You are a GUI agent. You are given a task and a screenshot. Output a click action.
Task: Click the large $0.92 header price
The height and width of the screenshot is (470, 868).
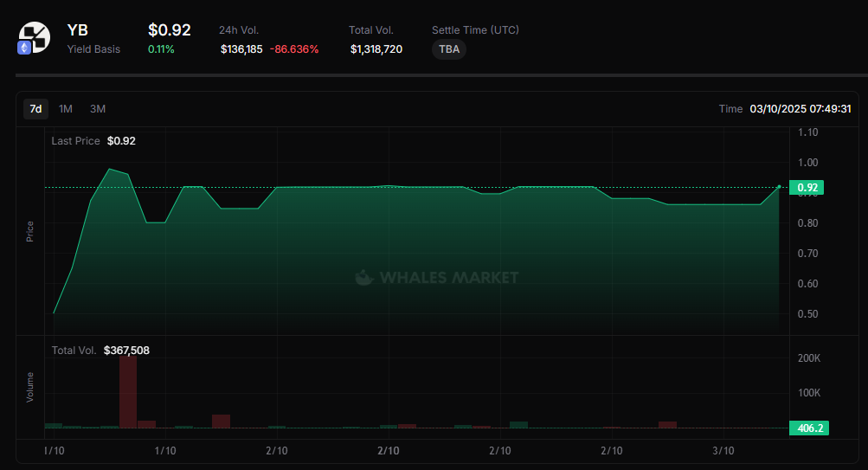point(170,30)
